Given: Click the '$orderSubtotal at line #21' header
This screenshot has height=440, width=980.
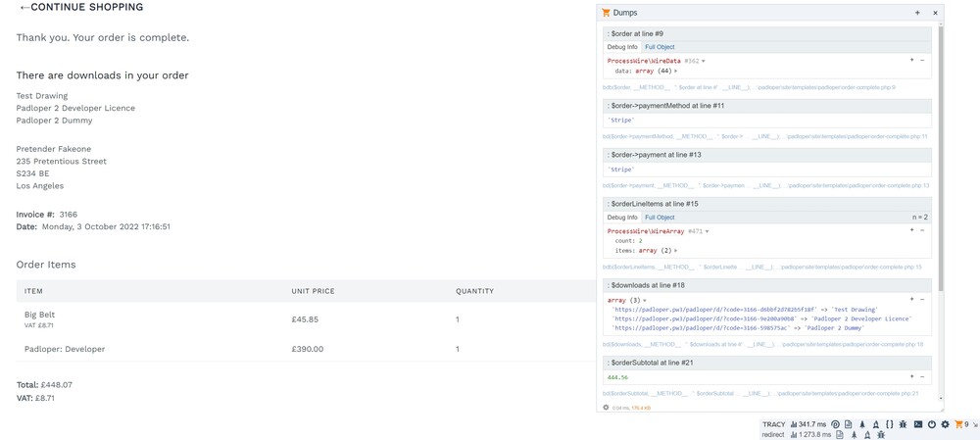Looking at the screenshot, I should point(767,364).
